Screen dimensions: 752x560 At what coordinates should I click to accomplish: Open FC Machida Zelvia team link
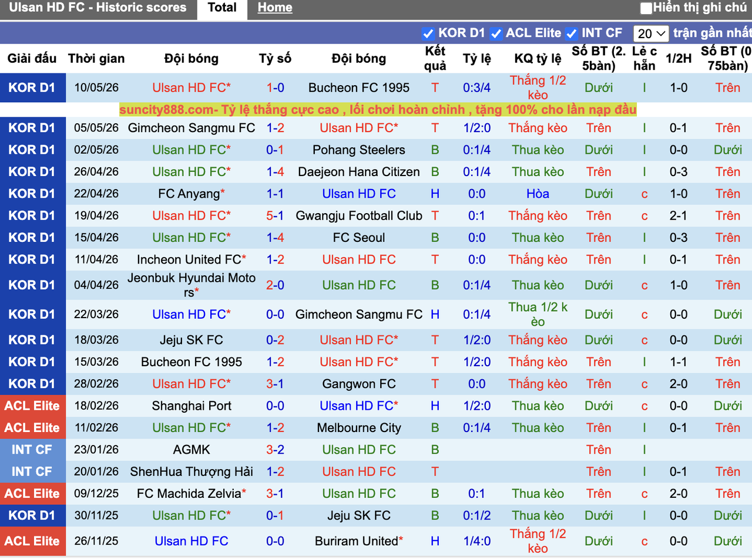189,494
